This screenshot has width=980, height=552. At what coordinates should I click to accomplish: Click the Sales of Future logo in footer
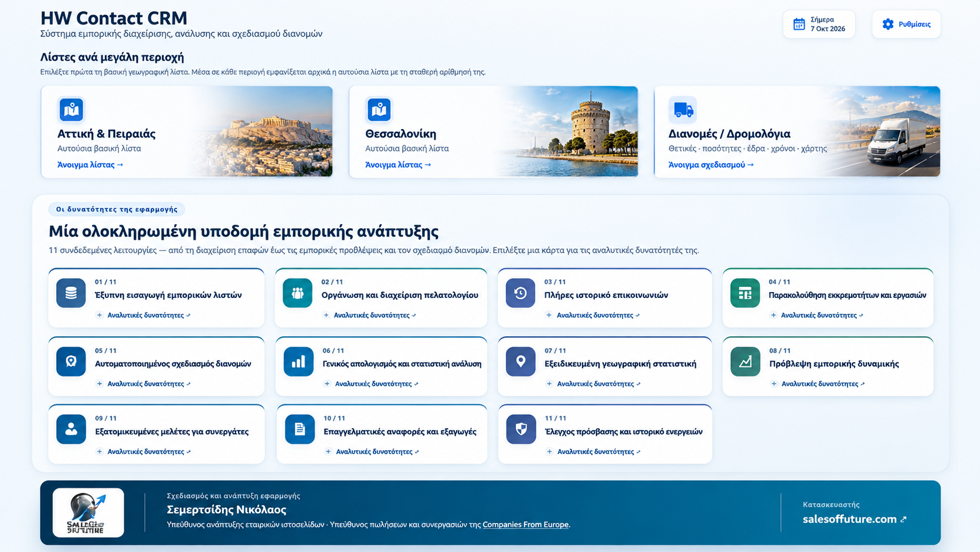click(88, 513)
